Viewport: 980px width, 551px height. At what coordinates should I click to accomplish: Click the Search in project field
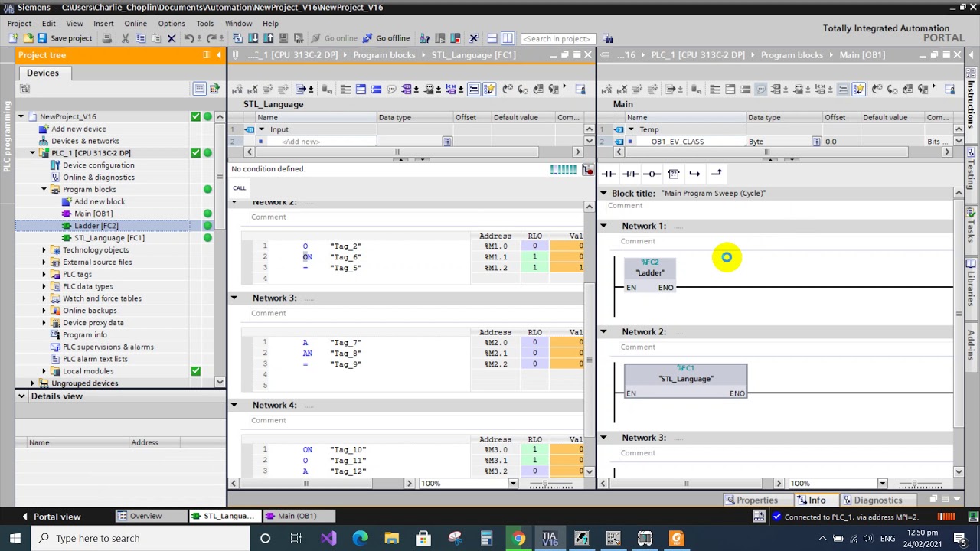(559, 38)
